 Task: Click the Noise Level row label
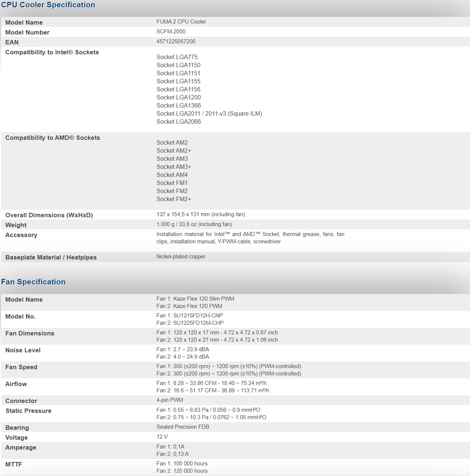[23, 350]
